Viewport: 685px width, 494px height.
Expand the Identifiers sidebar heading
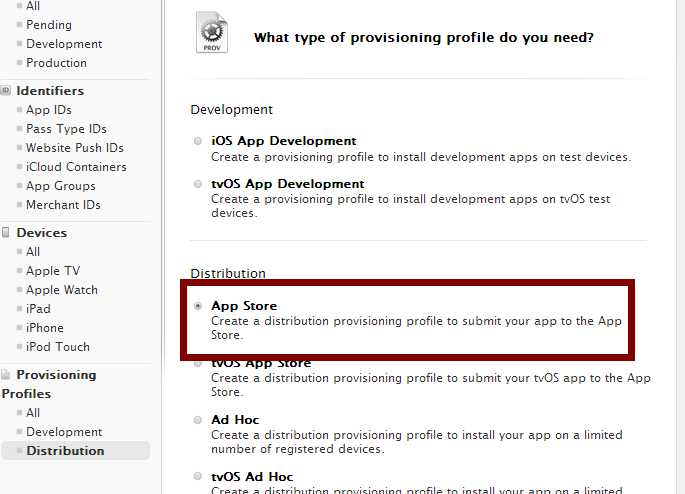(x=50, y=91)
